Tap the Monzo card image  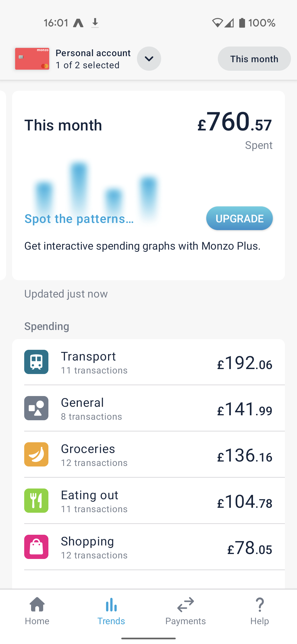(x=32, y=59)
